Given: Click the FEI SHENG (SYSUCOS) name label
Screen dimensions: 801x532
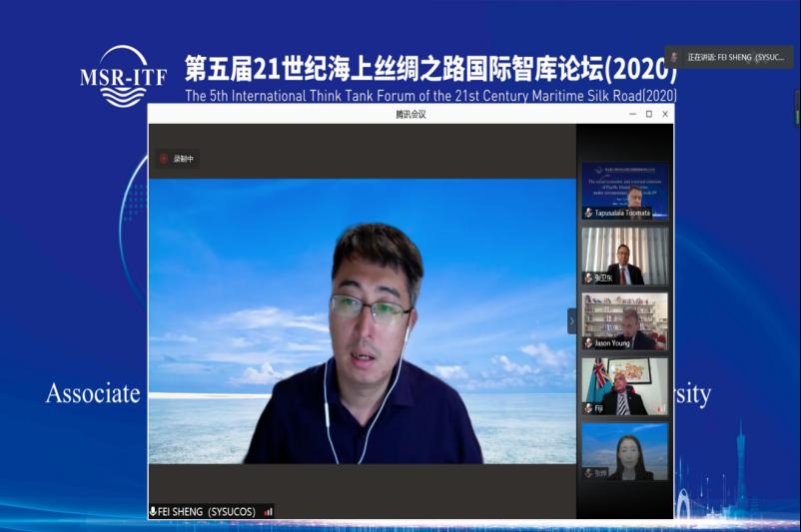Looking at the screenshot, I should click(x=207, y=511).
